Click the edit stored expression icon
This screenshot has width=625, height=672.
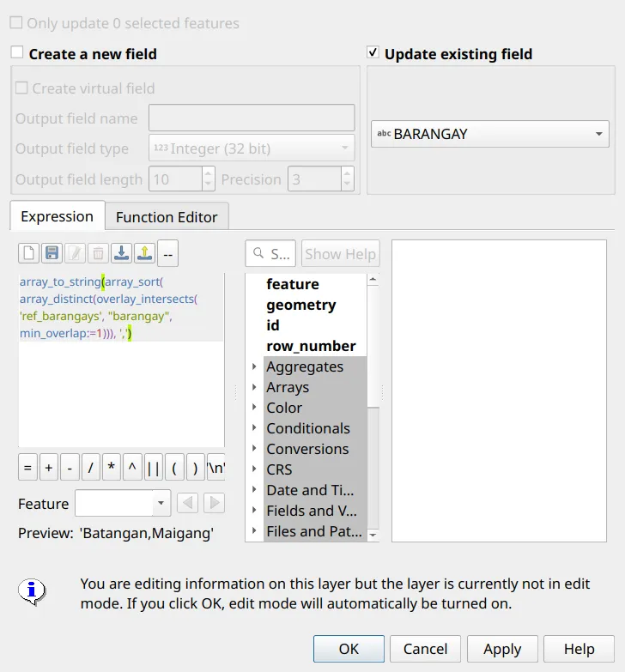click(75, 253)
